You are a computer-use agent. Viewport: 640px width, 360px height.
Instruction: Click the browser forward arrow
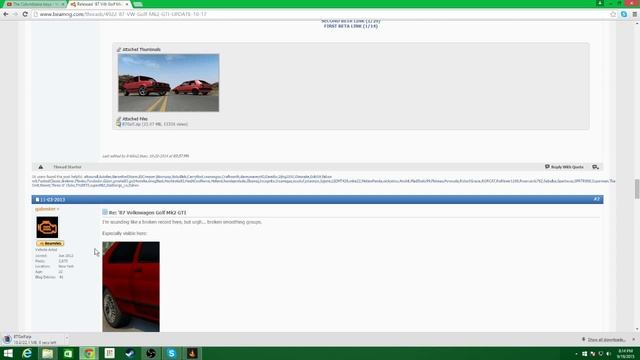(x=16, y=14)
